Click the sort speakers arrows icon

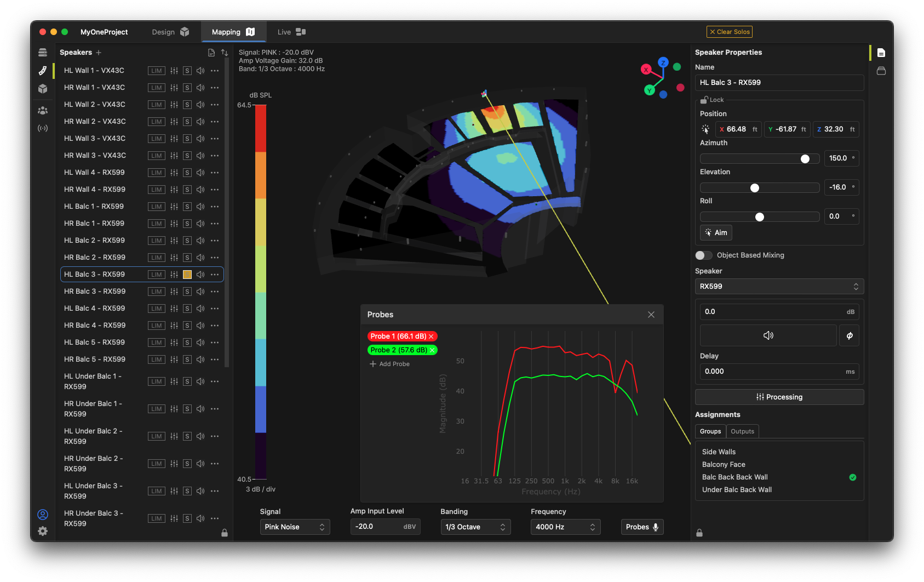pyautogui.click(x=225, y=53)
